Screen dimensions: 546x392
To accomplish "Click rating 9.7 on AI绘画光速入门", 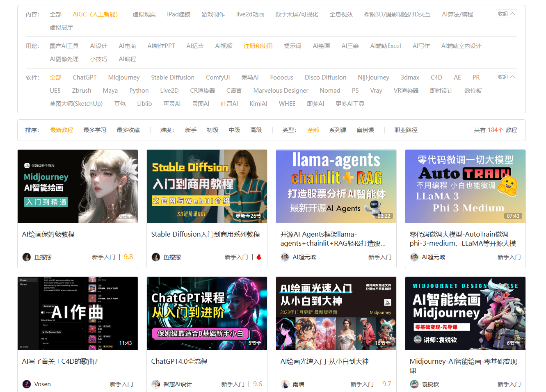I will [387, 384].
